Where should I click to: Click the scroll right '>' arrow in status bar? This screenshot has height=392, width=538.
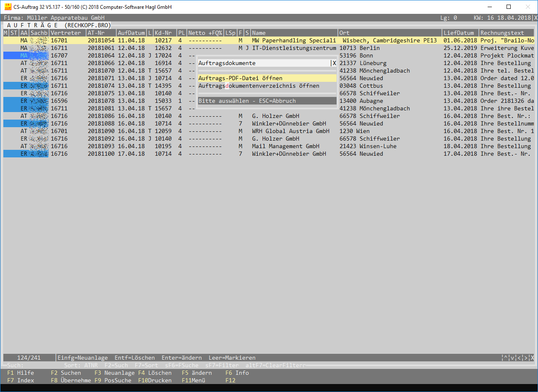click(x=526, y=358)
